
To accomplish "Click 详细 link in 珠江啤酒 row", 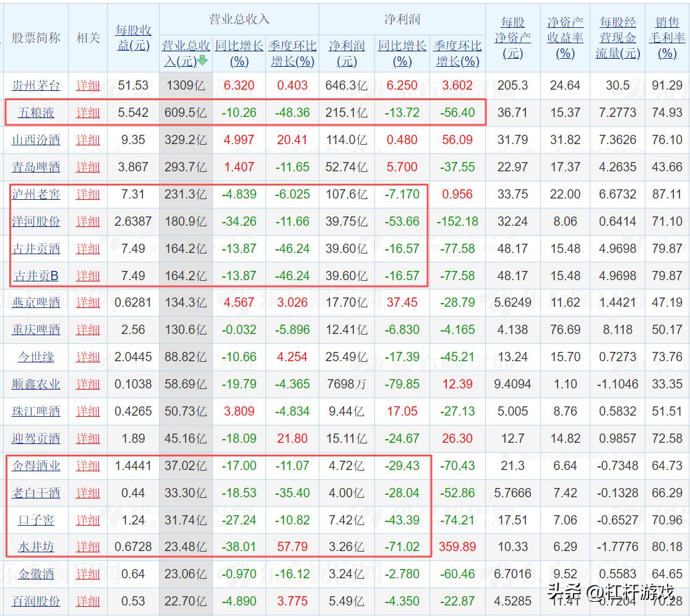I will [x=88, y=411].
